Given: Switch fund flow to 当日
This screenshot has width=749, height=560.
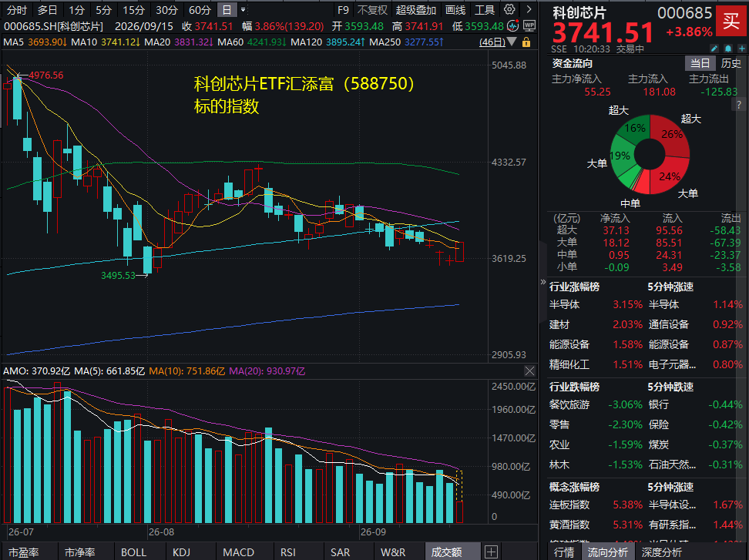Looking at the screenshot, I should tap(700, 63).
